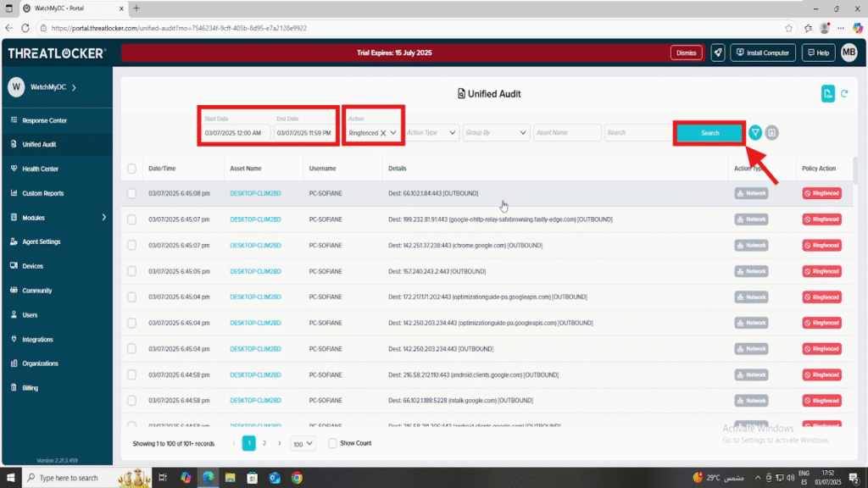Screen dimensions: 868x488
Task: Open the export CSV icon in Unified Audit header
Action: pos(827,93)
